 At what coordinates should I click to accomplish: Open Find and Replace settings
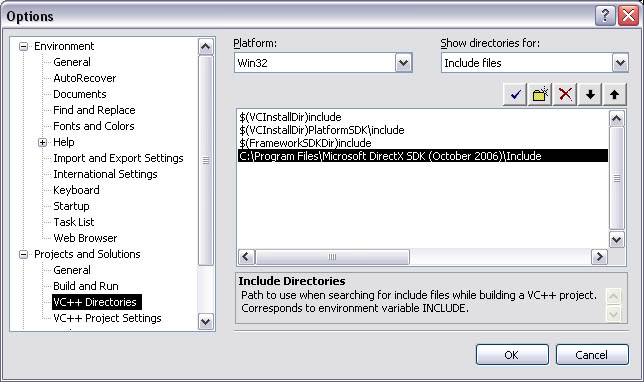click(x=94, y=110)
